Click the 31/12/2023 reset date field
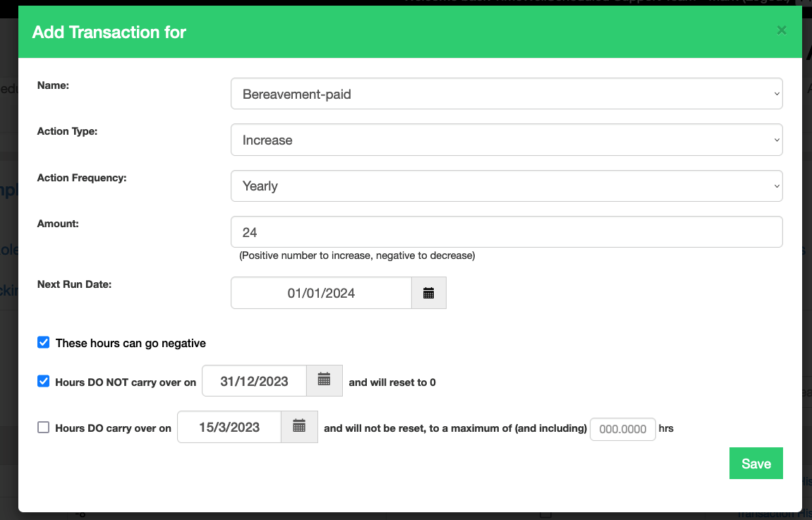Image resolution: width=812 pixels, height=520 pixels. coord(254,381)
